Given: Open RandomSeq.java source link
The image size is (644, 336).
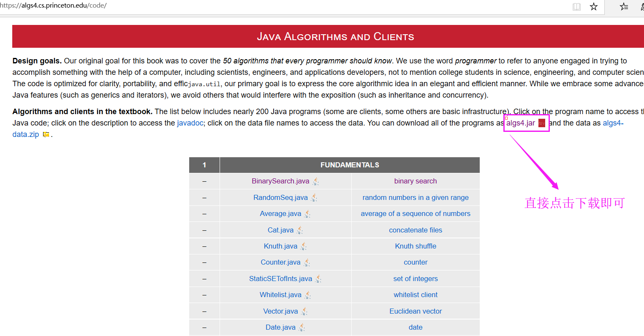Looking at the screenshot, I should [280, 197].
